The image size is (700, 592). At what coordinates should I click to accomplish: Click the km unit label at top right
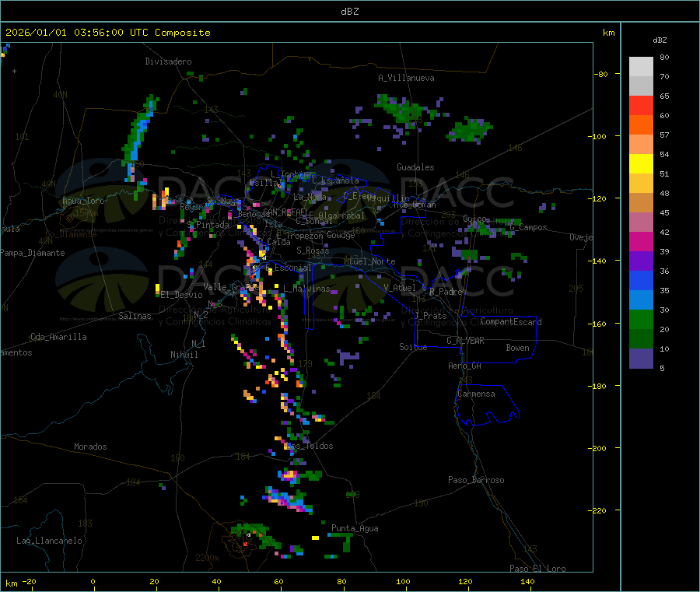(x=609, y=33)
